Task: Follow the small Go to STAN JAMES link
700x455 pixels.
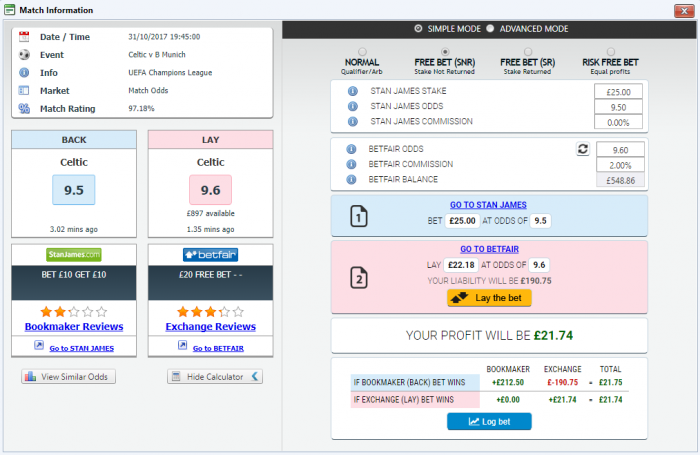Action: point(81,348)
